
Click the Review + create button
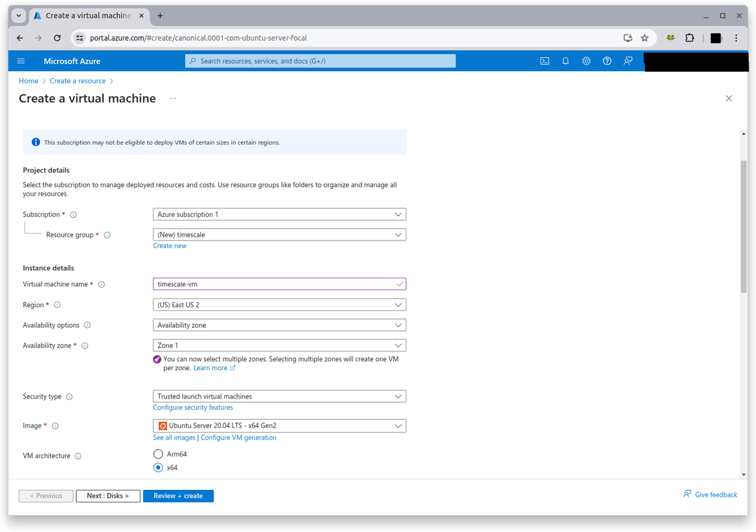pyautogui.click(x=178, y=495)
